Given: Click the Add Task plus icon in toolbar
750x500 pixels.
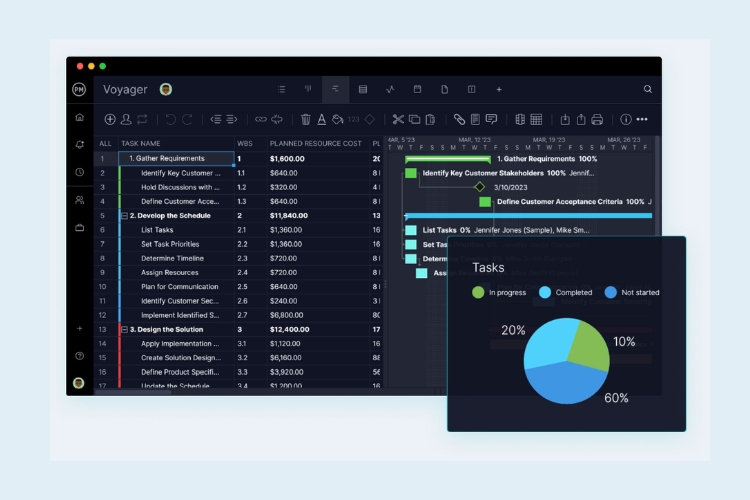Looking at the screenshot, I should pos(110,119).
